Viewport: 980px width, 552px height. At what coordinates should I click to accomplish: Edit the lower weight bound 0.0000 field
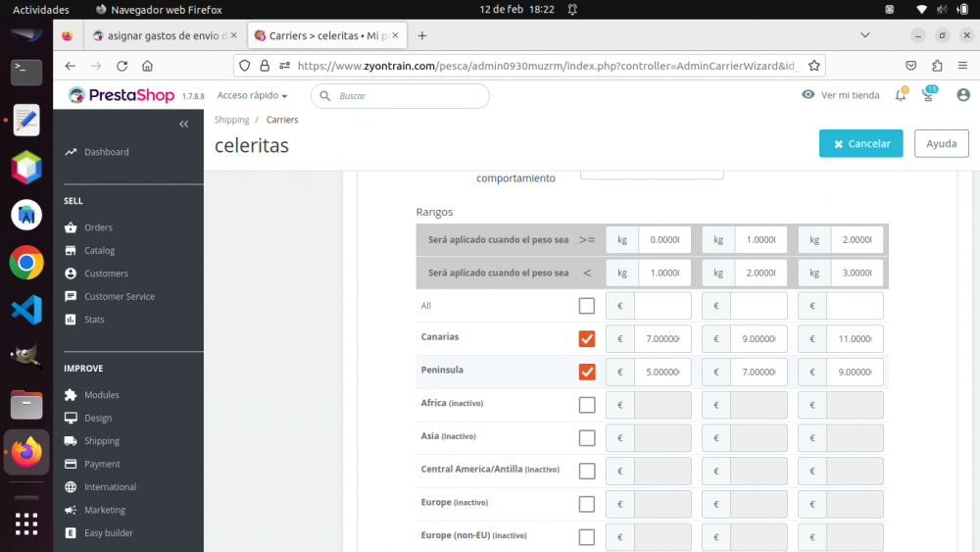click(x=664, y=239)
